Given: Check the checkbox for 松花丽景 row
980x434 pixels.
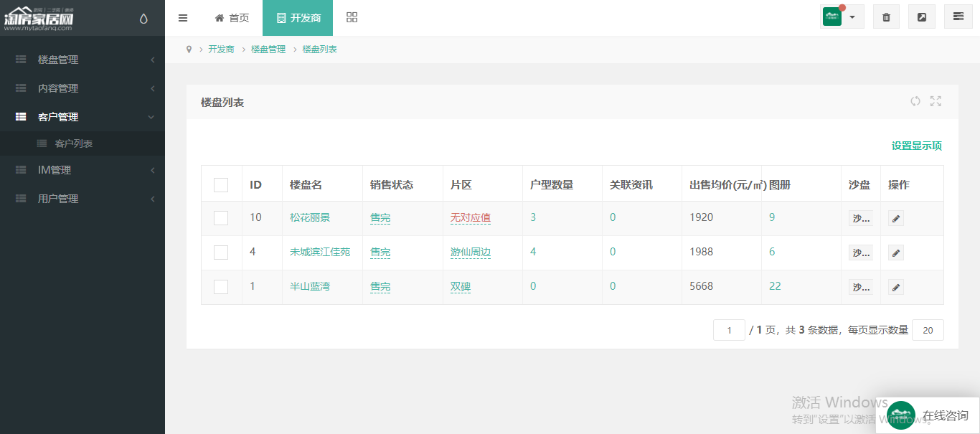Looking at the screenshot, I should (x=221, y=218).
